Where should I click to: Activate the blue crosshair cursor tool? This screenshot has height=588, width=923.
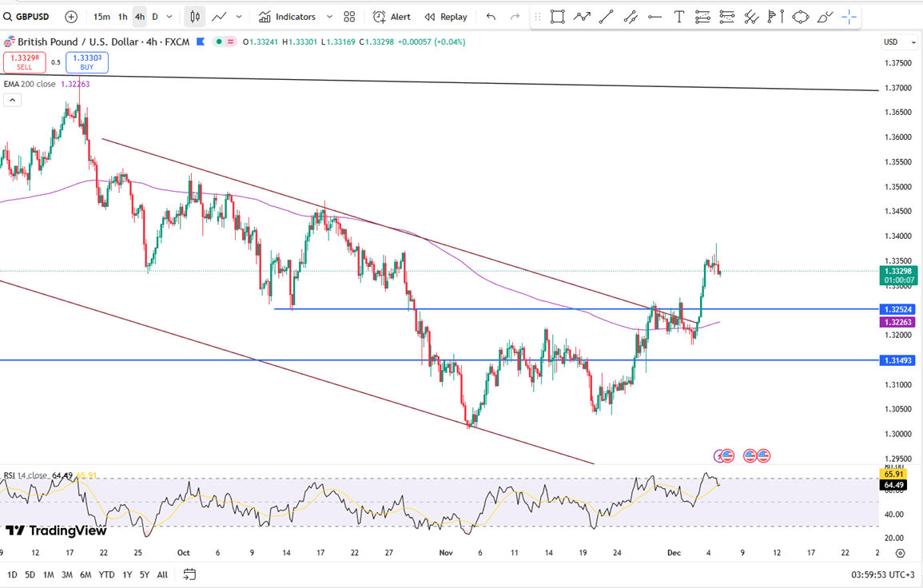point(849,17)
